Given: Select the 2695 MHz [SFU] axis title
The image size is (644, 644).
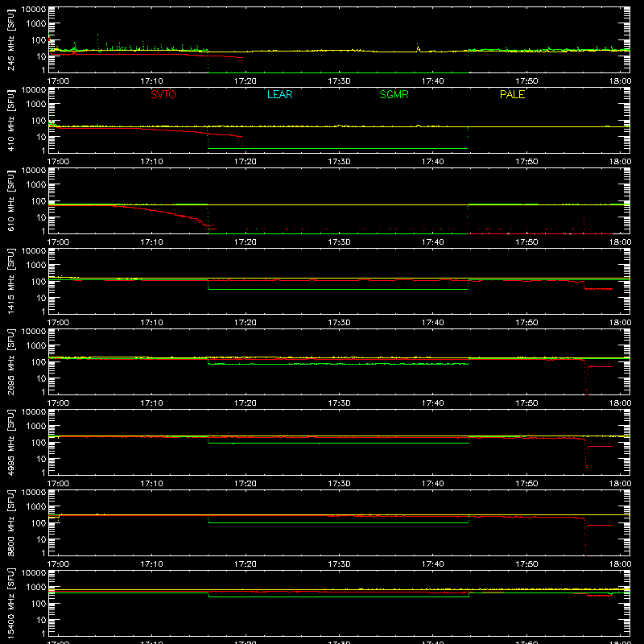Looking at the screenshot, I should 11,361.
